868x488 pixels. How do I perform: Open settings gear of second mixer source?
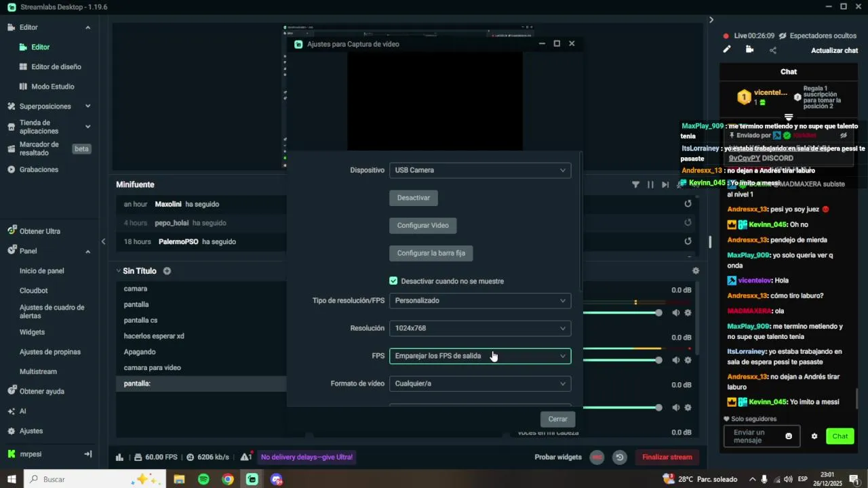click(x=688, y=360)
